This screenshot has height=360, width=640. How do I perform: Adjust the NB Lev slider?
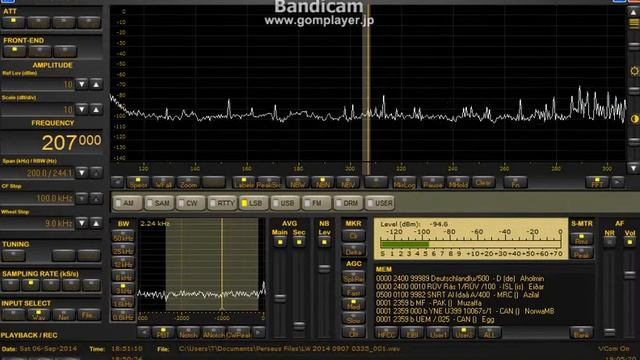pos(324,268)
